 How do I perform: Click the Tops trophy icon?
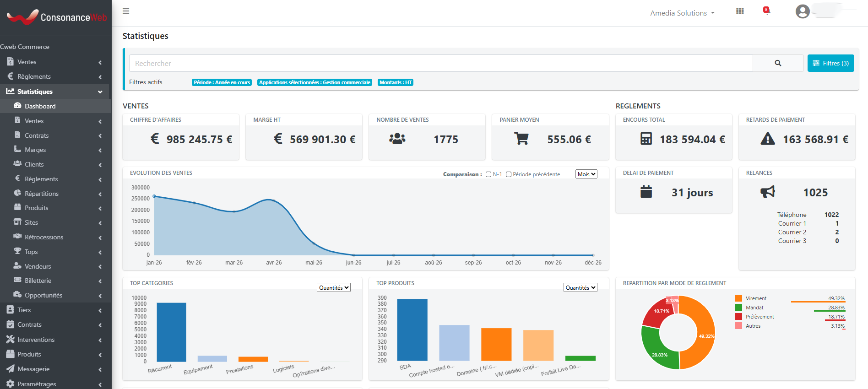click(17, 251)
